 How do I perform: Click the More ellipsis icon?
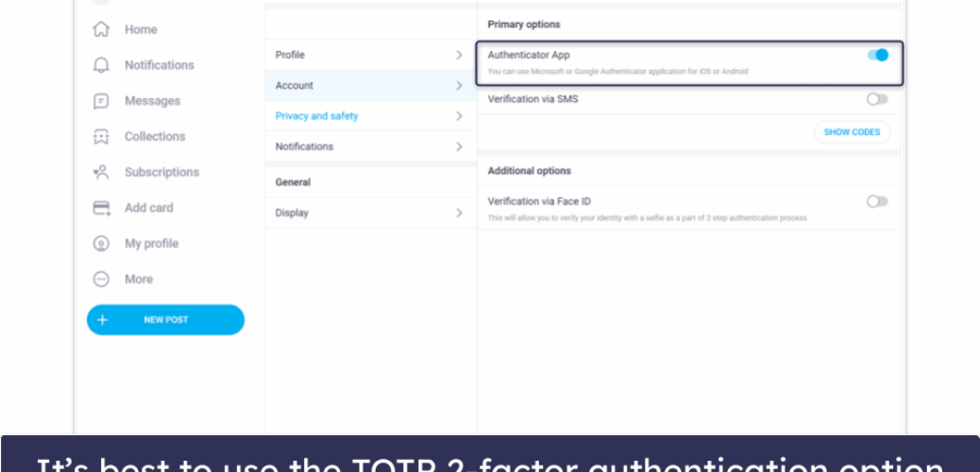[x=101, y=278]
